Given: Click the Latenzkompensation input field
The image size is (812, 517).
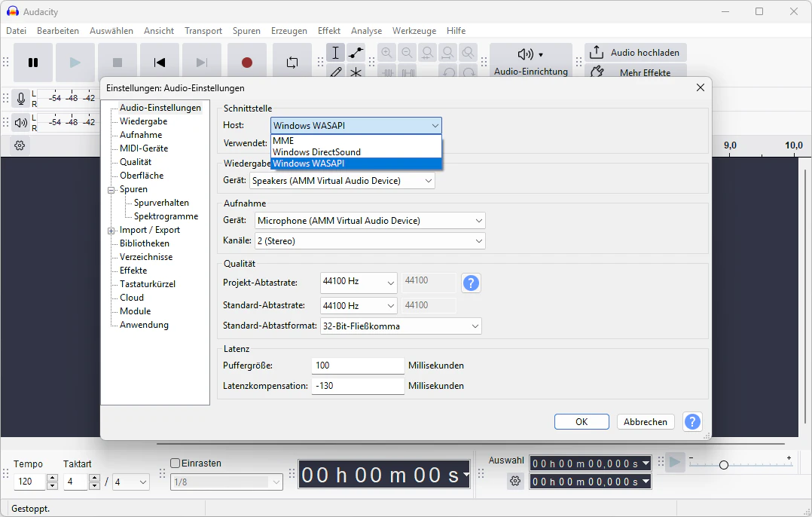Looking at the screenshot, I should (x=358, y=386).
